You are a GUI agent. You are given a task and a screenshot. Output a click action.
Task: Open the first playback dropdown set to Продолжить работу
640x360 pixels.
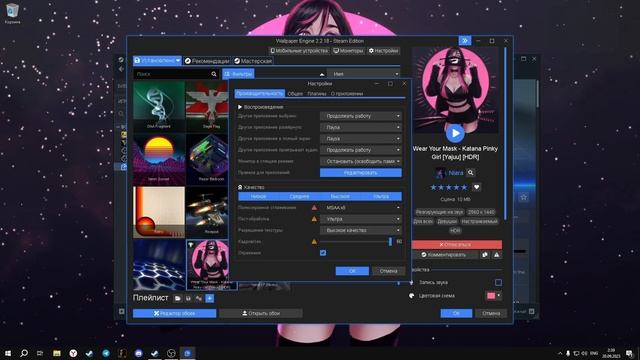361,116
